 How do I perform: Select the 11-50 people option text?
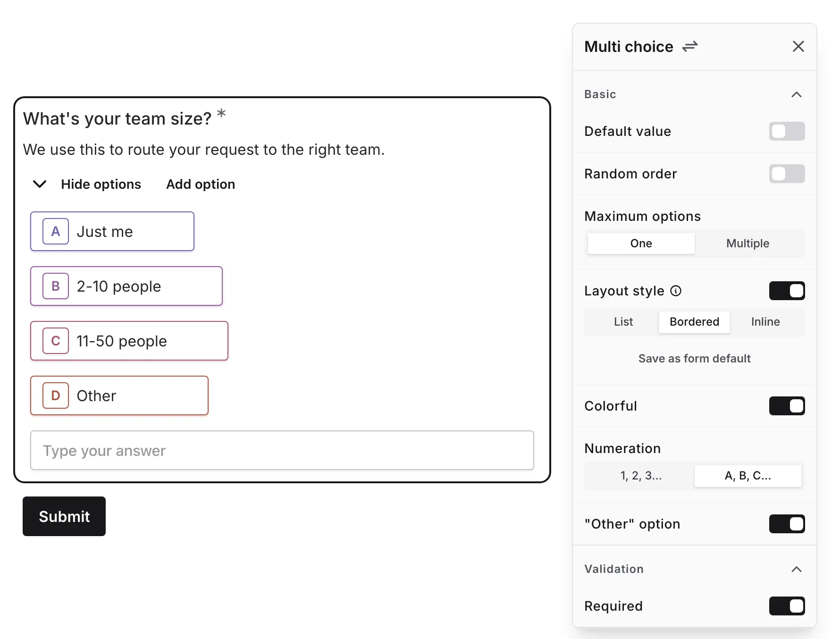click(122, 341)
